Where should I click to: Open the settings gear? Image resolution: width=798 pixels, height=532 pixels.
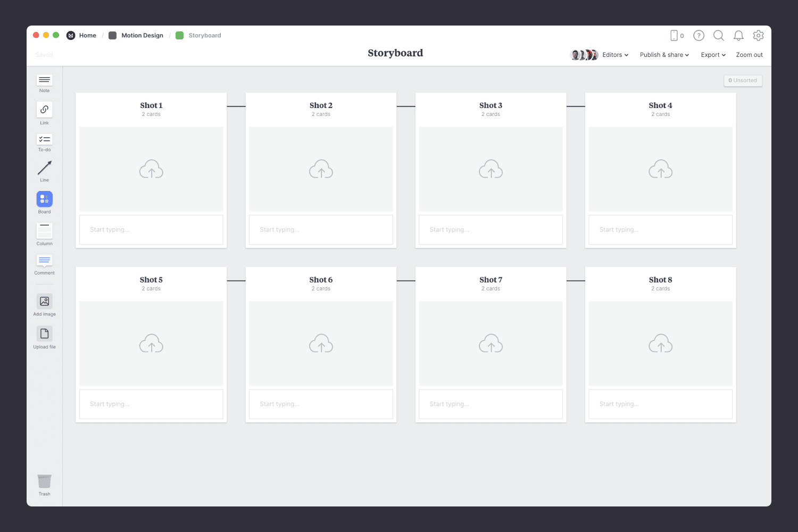coord(758,35)
